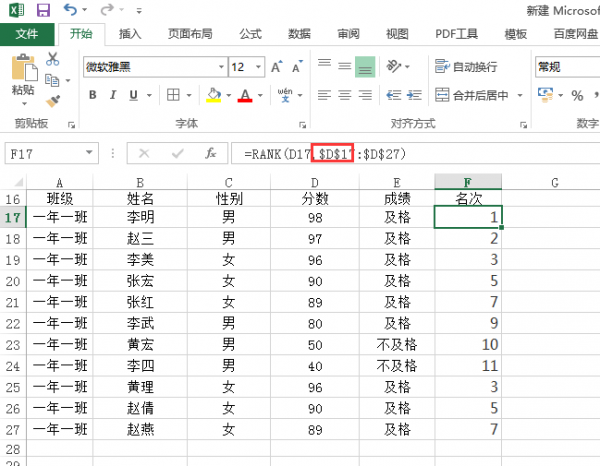Screen dimensions: 600x466
Task: Open the 文件 menu
Action: pyautogui.click(x=27, y=34)
